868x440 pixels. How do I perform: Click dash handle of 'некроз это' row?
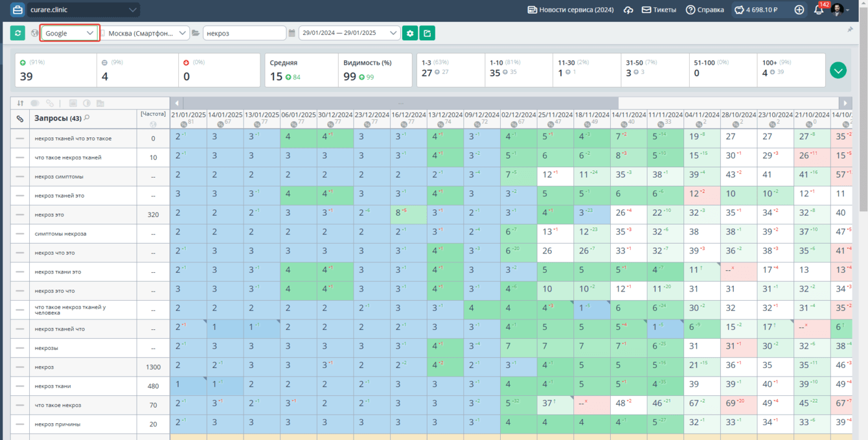click(x=20, y=214)
